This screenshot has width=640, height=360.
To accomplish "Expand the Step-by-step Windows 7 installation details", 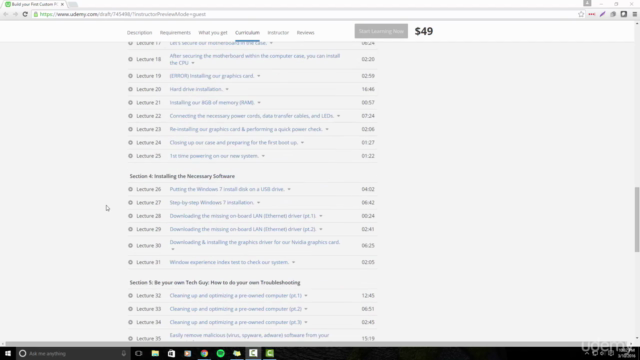I will (258, 203).
